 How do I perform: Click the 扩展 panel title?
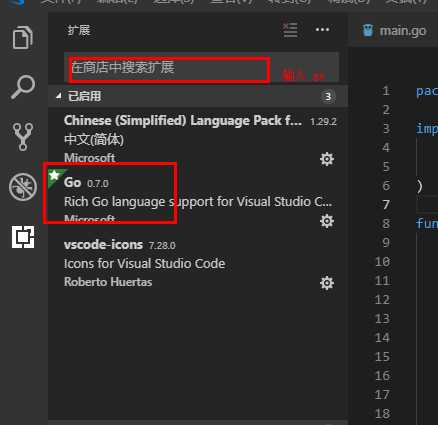click(x=79, y=30)
